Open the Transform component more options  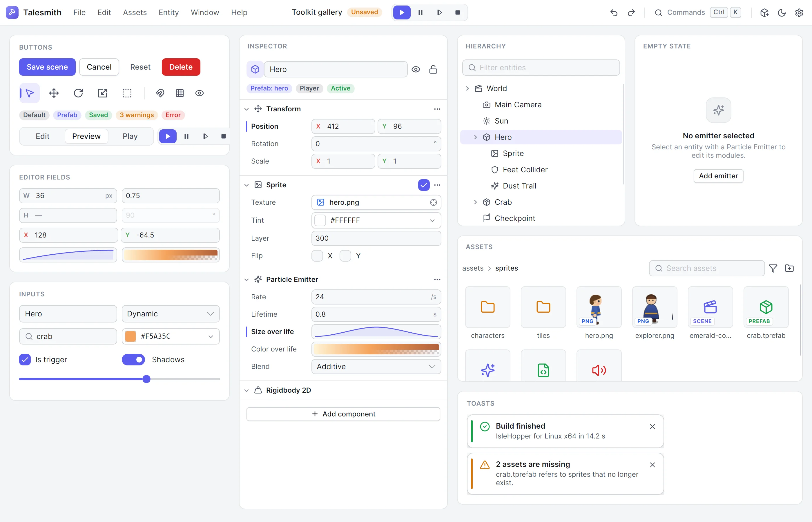coord(437,109)
